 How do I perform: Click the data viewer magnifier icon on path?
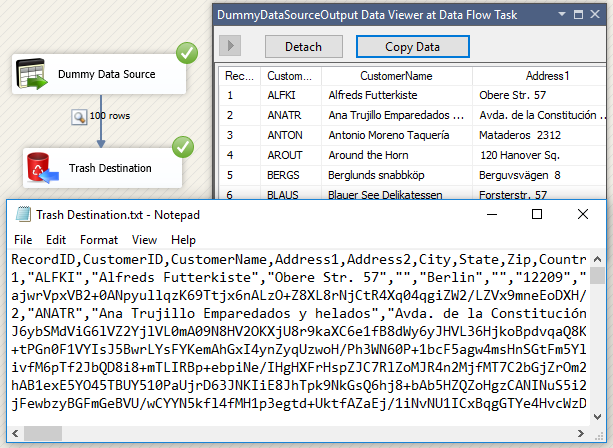point(79,117)
